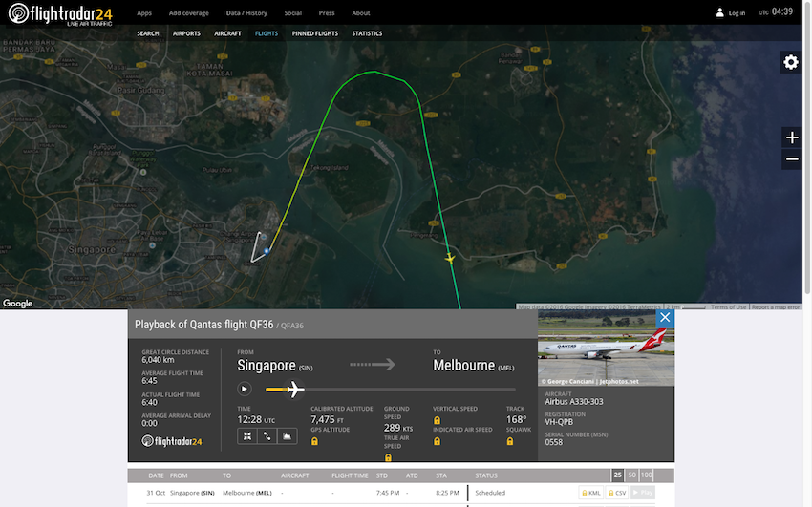Click the 7,475 FT calibrated altitude value
Viewport: 812px width, 507px height.
[327, 419]
